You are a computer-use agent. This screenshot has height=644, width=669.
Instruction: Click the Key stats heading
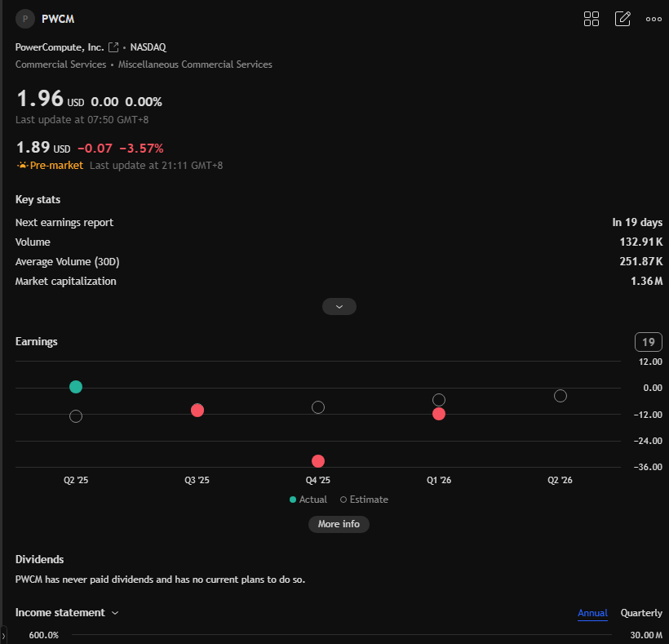click(38, 199)
